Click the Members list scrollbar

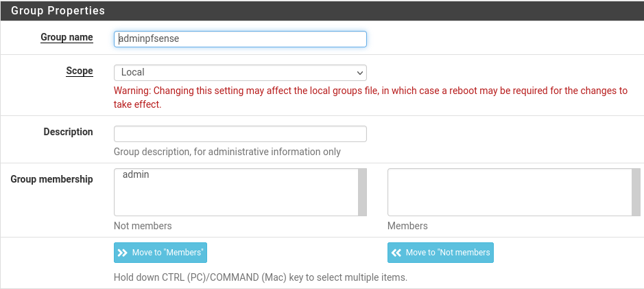point(636,192)
